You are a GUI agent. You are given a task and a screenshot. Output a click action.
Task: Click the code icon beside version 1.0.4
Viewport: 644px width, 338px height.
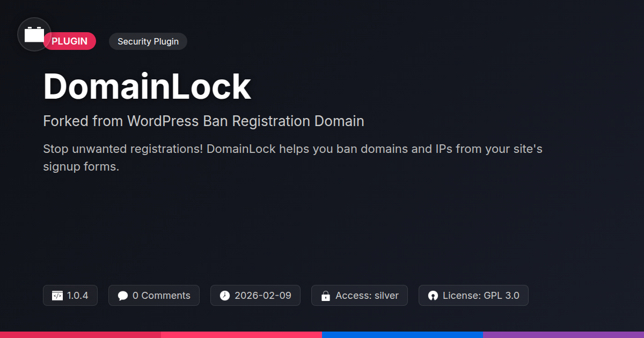[57, 296]
